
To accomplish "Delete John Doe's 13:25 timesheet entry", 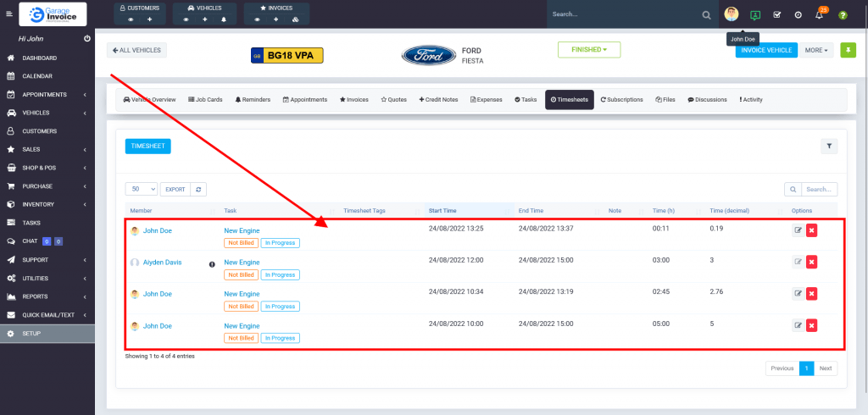I will tap(811, 230).
